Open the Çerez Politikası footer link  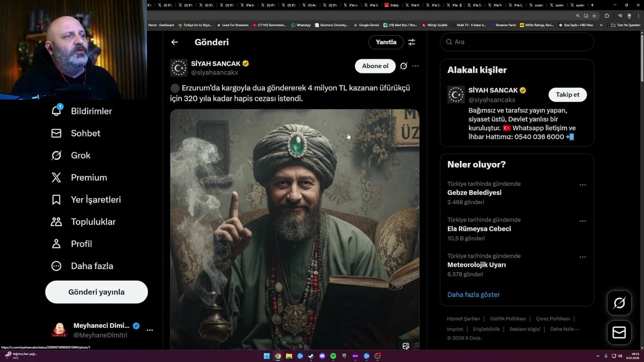coord(553,319)
